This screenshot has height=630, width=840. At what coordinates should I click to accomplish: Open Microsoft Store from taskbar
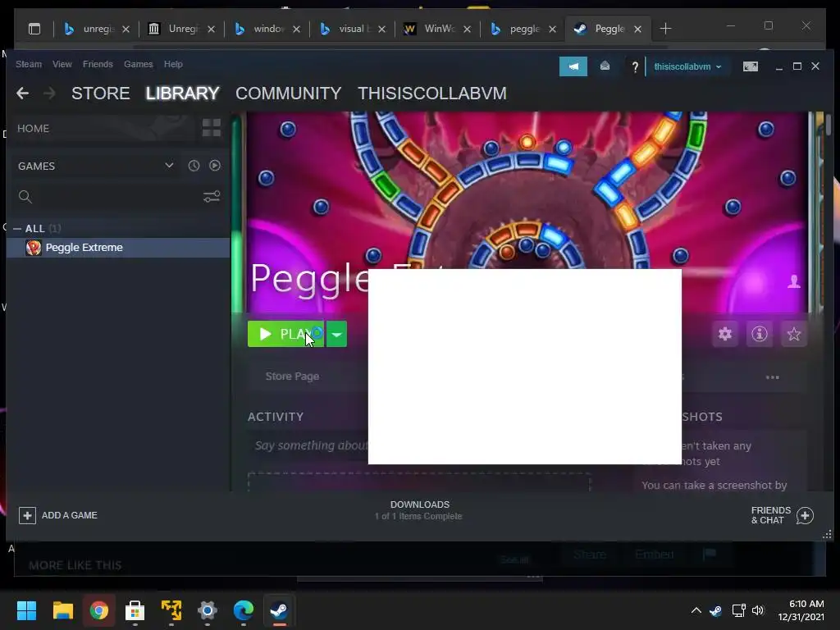pyautogui.click(x=135, y=610)
